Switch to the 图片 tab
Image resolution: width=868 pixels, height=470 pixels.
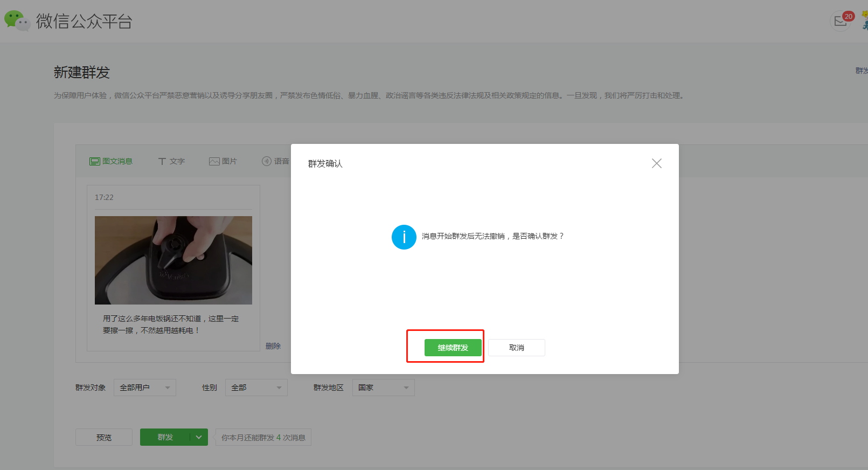click(223, 161)
